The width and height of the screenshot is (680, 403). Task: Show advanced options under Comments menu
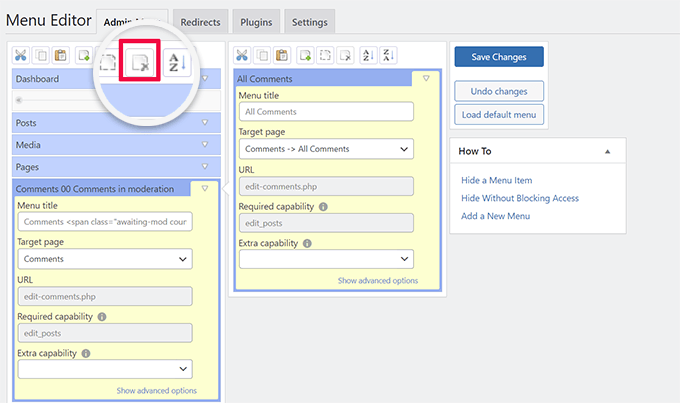(157, 390)
